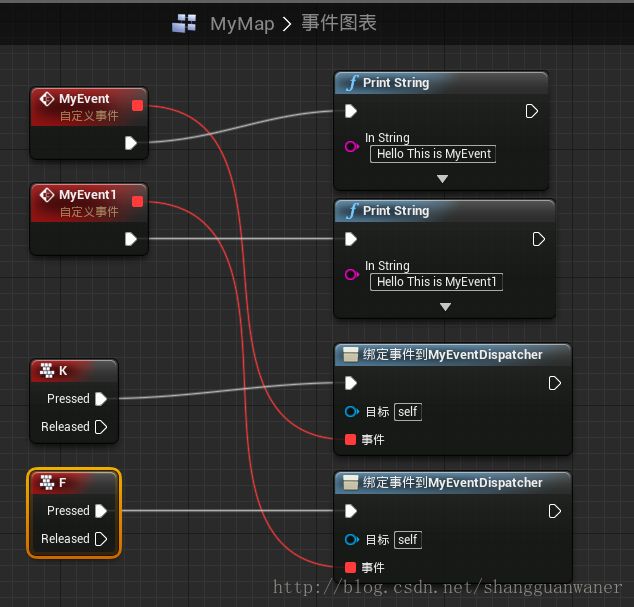Click exec input pin of upper bind node
This screenshot has height=607, width=634.
[351, 383]
